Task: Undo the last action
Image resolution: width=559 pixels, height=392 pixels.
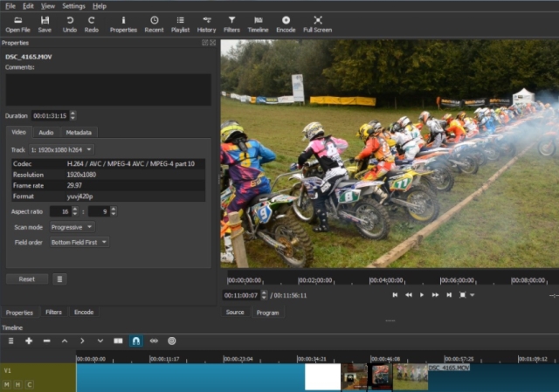Action: click(70, 24)
